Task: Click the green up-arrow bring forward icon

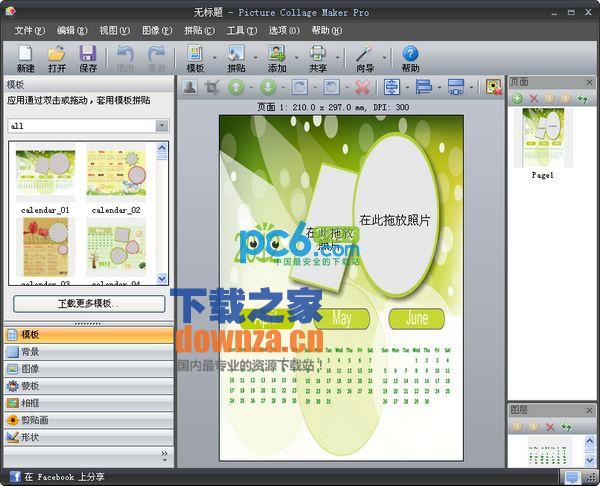Action: pos(236,87)
